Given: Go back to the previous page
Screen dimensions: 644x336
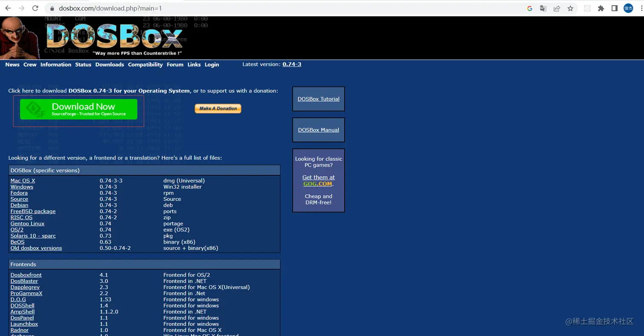Looking at the screenshot, I should point(8,8).
